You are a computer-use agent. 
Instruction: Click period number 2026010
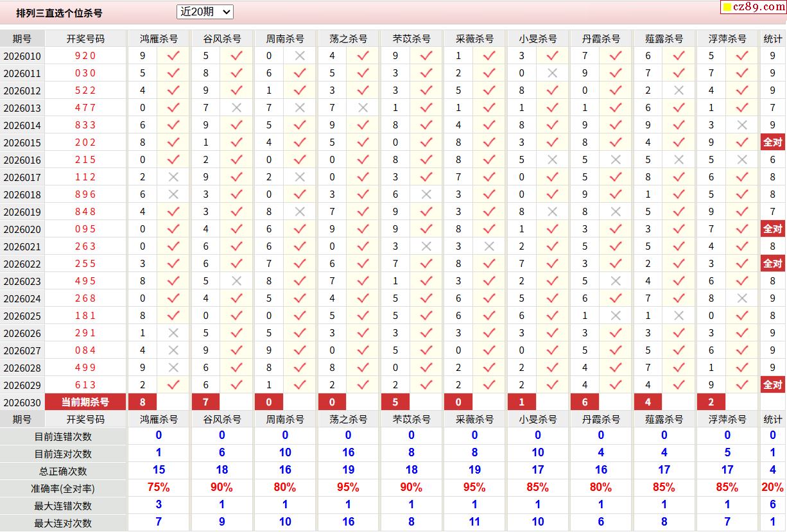(x=22, y=56)
